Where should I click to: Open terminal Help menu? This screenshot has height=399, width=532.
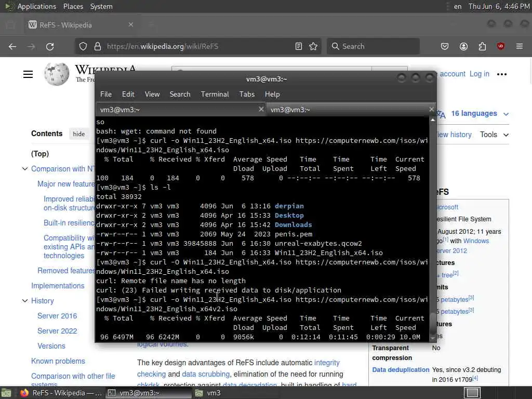[x=272, y=95]
